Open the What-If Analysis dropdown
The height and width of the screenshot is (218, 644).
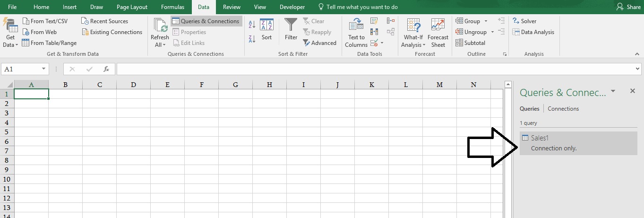click(413, 32)
